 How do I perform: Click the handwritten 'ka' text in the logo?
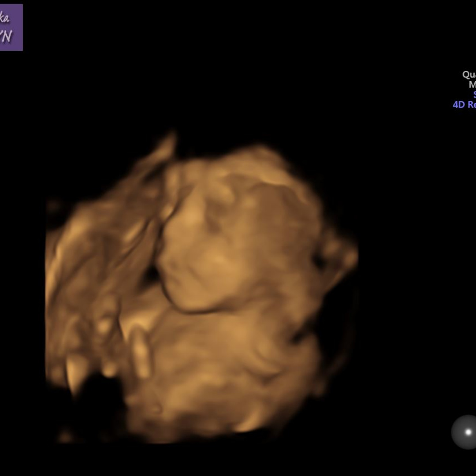click(x=4, y=19)
